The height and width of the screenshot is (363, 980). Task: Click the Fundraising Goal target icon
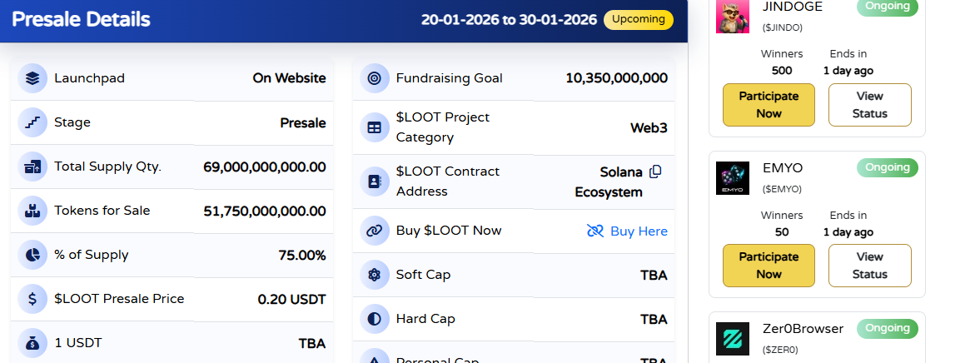point(375,78)
